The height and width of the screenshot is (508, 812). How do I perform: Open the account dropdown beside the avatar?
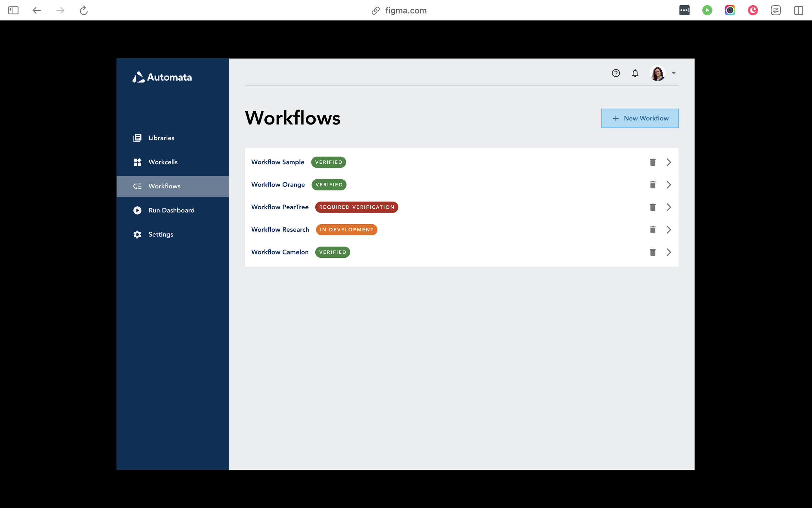(673, 73)
